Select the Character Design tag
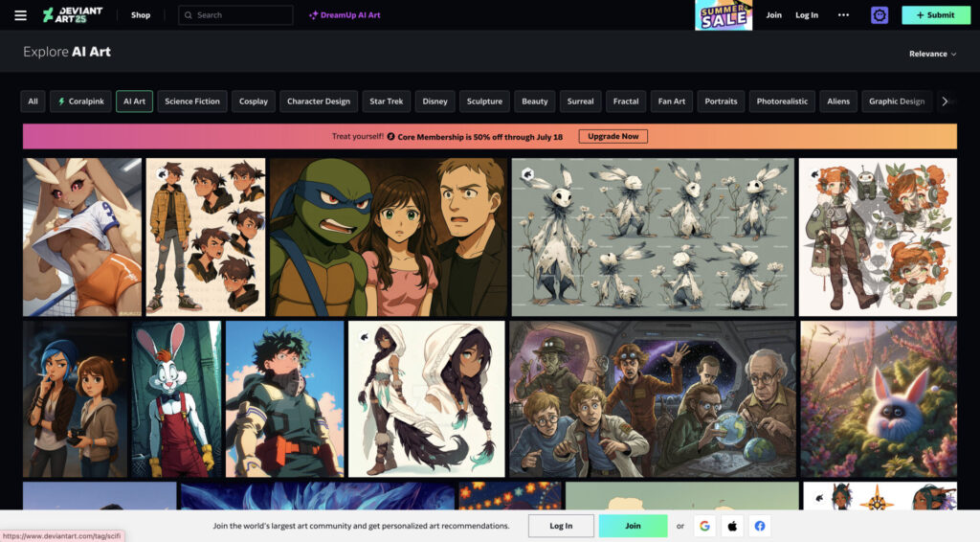The width and height of the screenshot is (980, 542). tap(319, 102)
